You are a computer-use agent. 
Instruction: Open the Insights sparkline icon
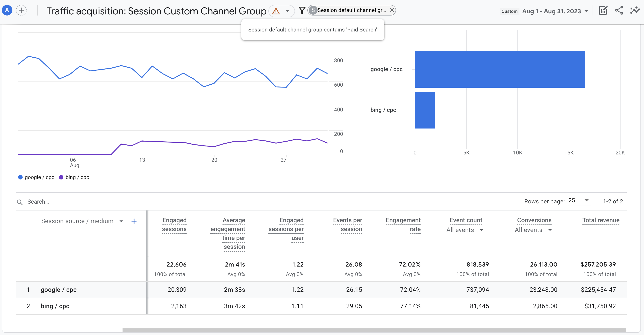pos(635,10)
